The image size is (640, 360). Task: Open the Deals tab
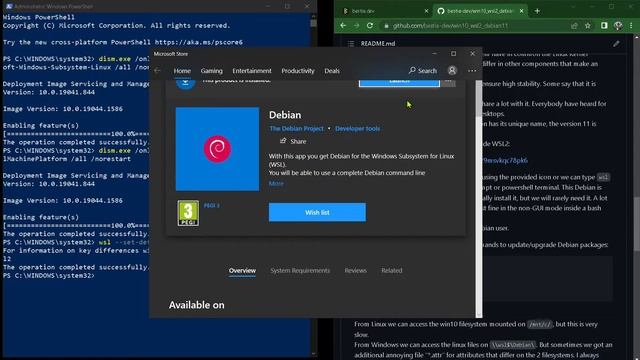[x=332, y=71]
